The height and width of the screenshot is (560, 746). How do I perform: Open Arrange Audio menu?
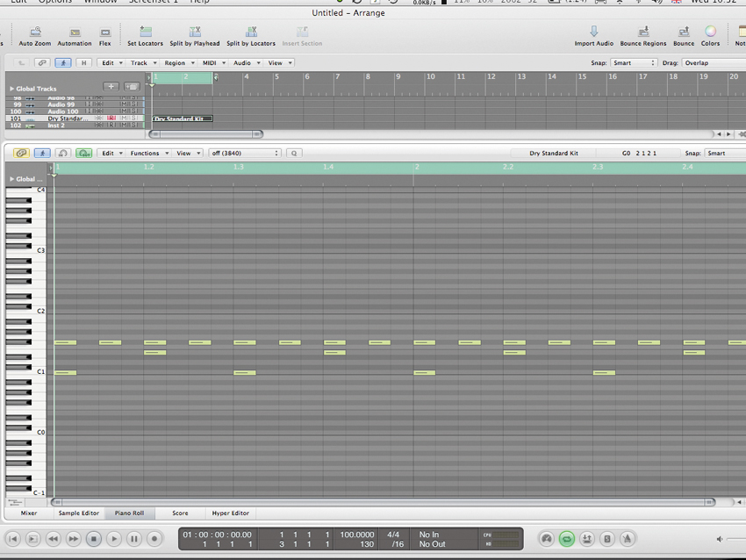click(246, 63)
